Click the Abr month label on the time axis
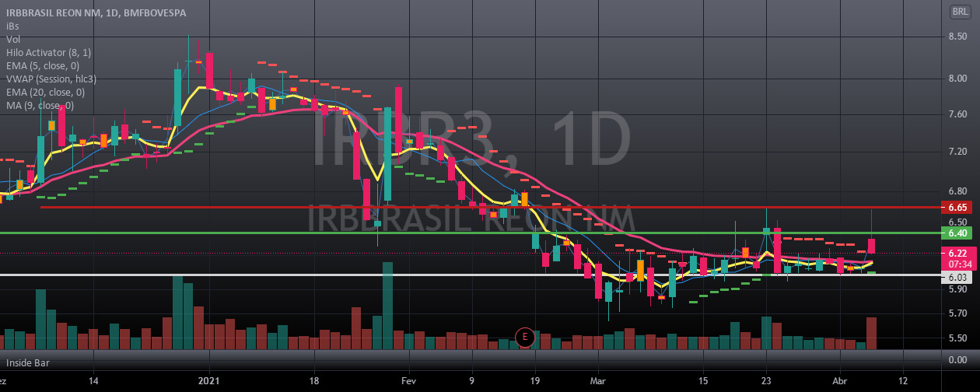980x392 pixels. pos(840,382)
